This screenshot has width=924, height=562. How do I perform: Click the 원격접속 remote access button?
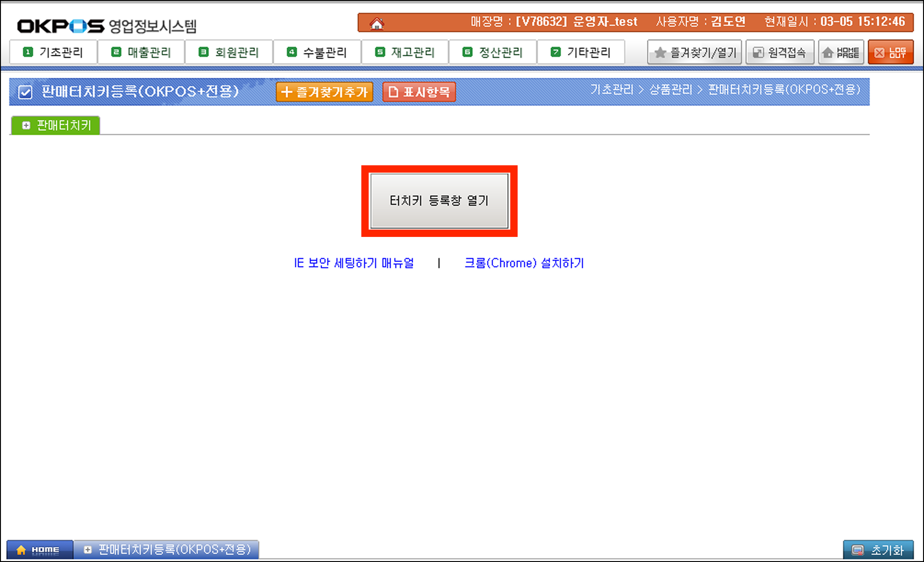pos(780,52)
